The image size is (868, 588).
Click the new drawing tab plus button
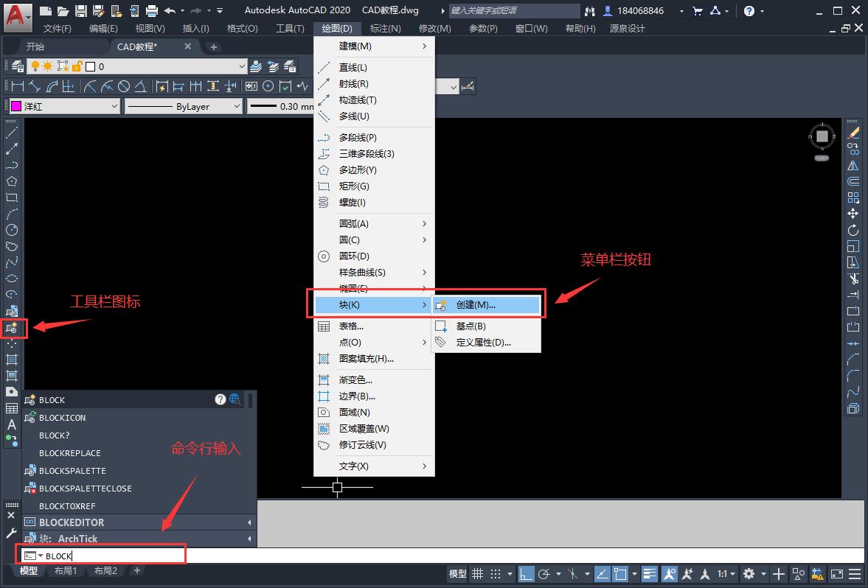[214, 47]
